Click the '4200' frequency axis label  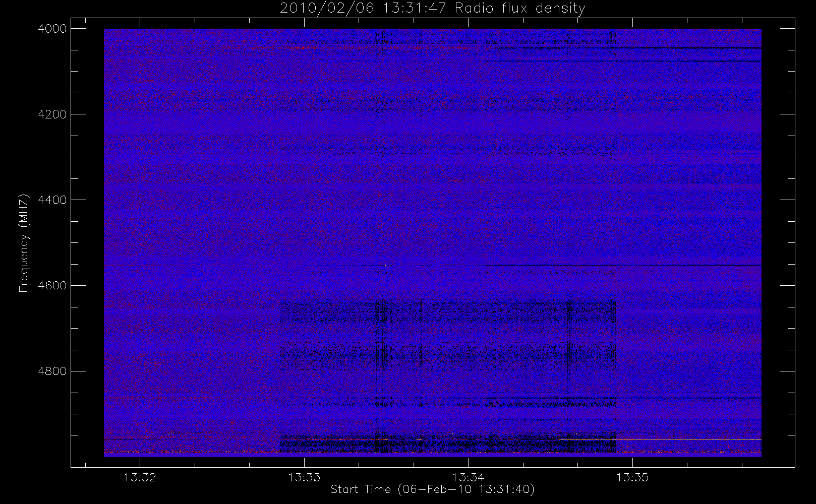click(x=52, y=114)
